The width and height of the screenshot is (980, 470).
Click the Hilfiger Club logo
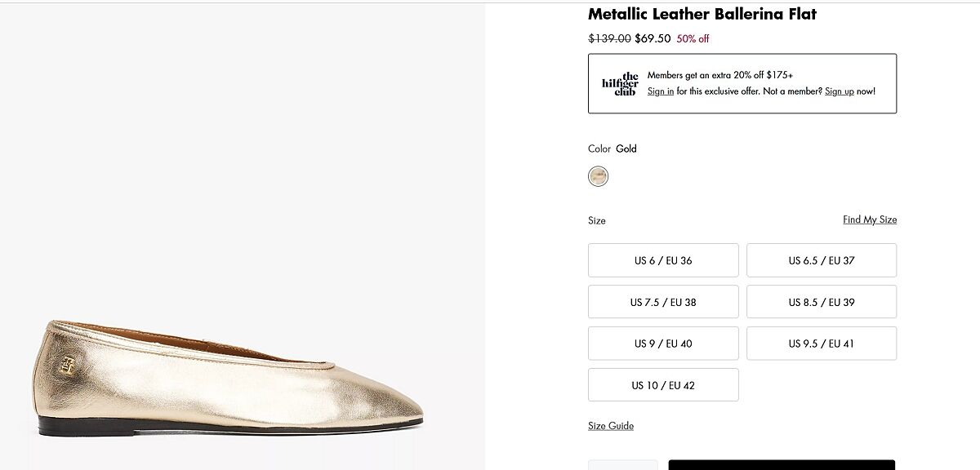(621, 84)
